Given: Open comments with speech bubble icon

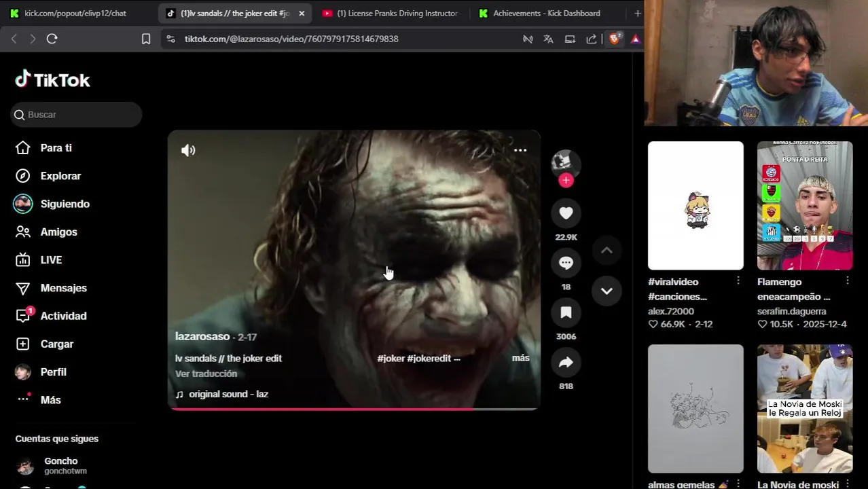Looking at the screenshot, I should [566, 263].
